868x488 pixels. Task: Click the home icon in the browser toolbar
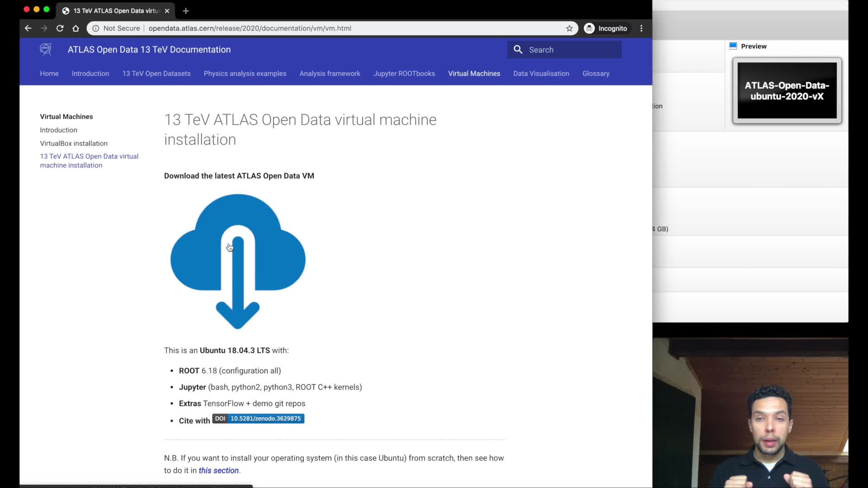point(75,28)
